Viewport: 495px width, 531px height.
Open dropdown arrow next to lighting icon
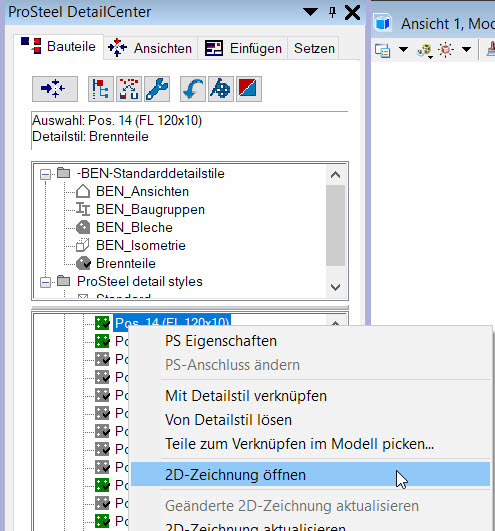467,50
